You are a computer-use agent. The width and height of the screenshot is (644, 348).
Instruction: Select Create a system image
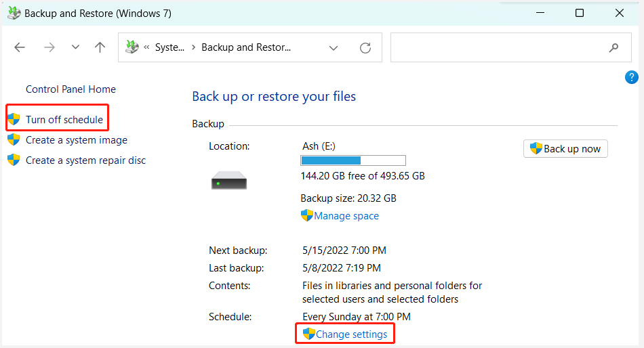pyautogui.click(x=76, y=140)
